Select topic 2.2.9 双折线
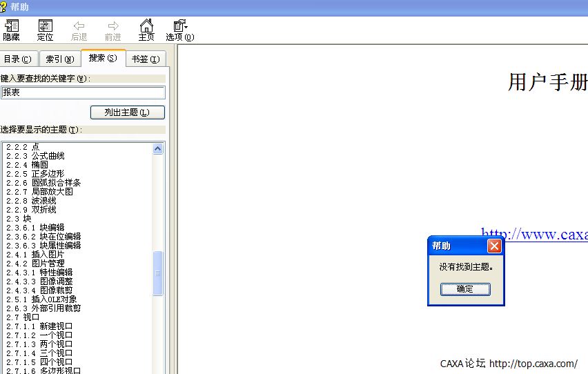Screen dimensions: 588x374 coord(31,210)
